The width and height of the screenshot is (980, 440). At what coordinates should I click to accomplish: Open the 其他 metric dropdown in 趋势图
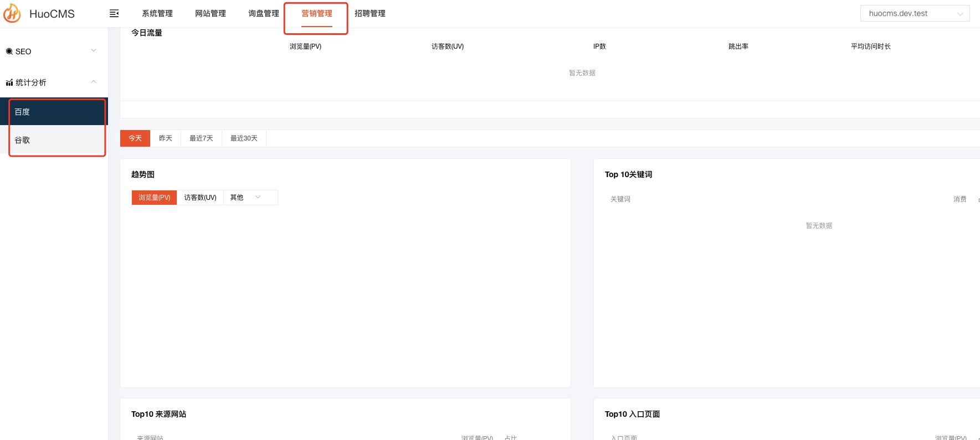tap(250, 198)
